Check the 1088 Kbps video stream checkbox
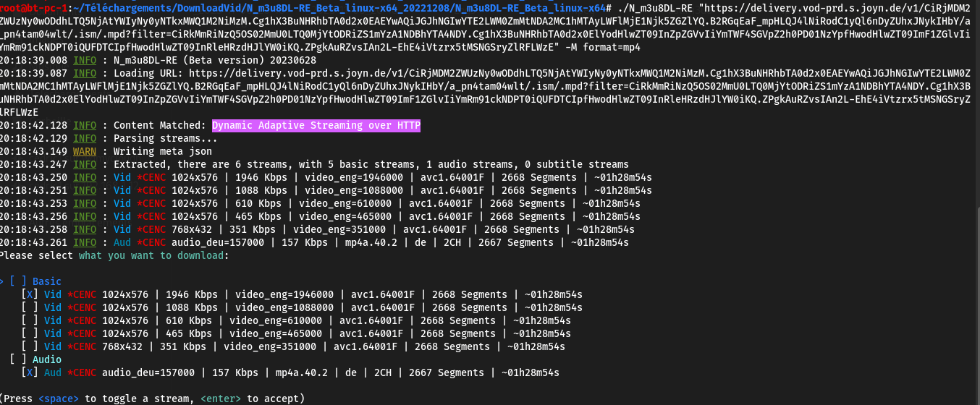Screen dimensions: 980x405 30,307
